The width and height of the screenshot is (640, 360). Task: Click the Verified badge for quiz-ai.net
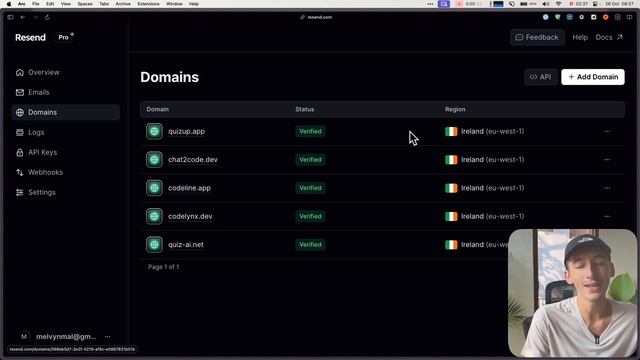(x=310, y=244)
